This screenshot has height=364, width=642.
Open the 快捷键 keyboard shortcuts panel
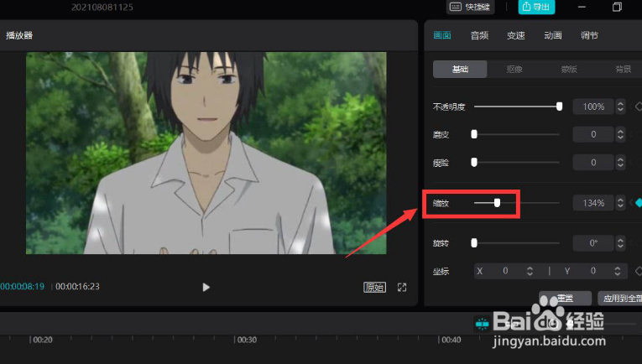tap(470, 7)
